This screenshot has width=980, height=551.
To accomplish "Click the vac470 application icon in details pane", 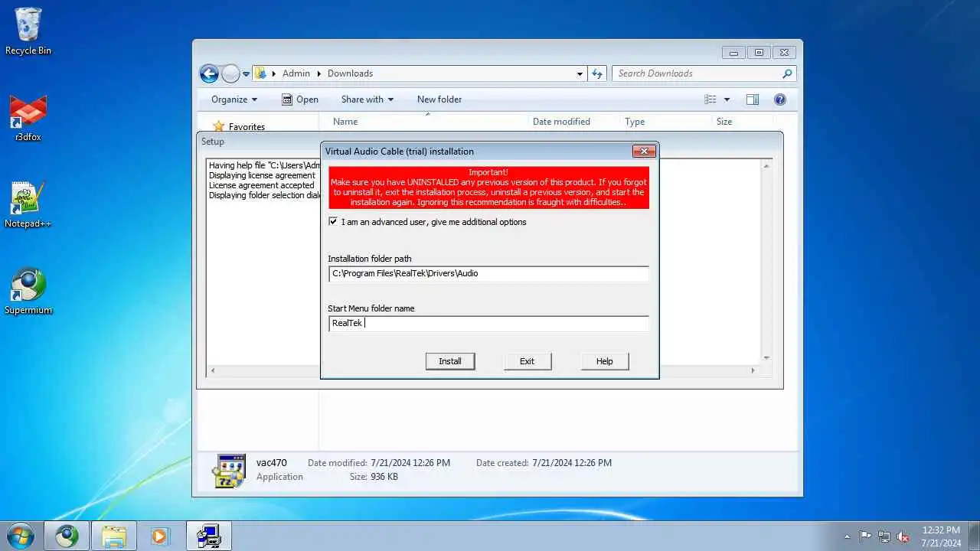I will 228,471.
